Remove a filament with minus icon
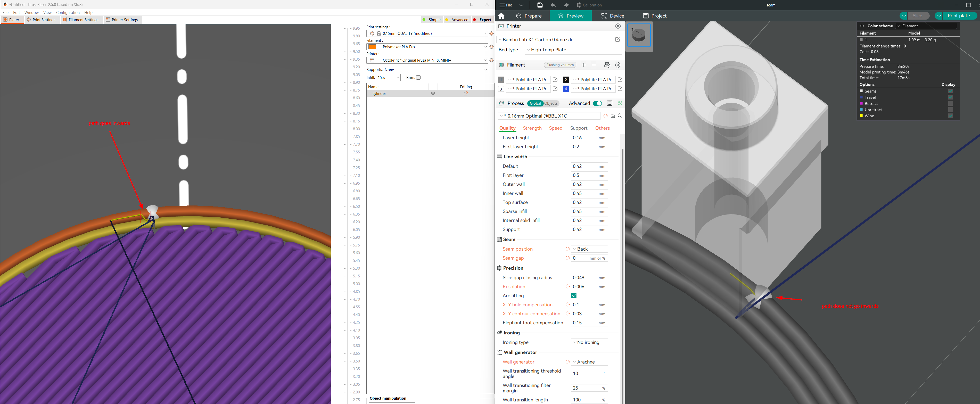 (x=594, y=65)
